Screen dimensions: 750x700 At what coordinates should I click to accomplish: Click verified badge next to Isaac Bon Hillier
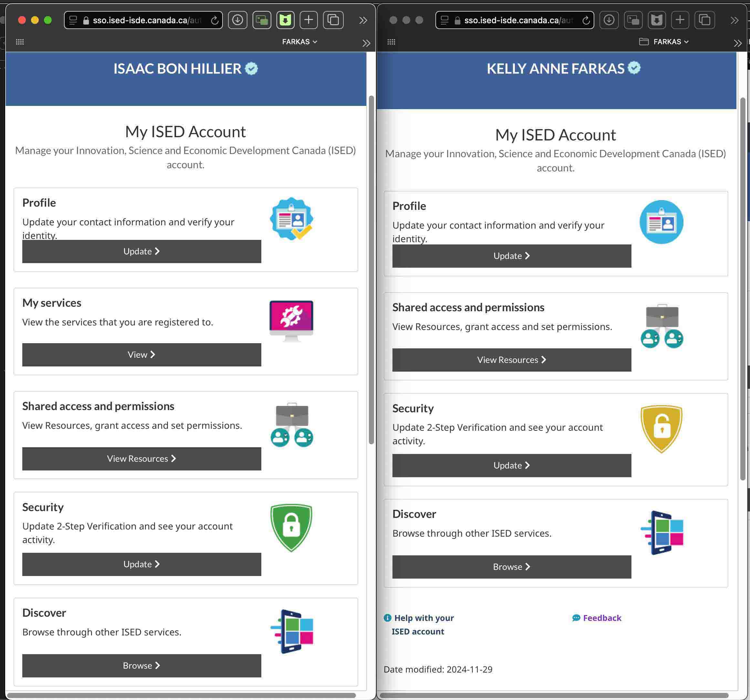pos(251,69)
